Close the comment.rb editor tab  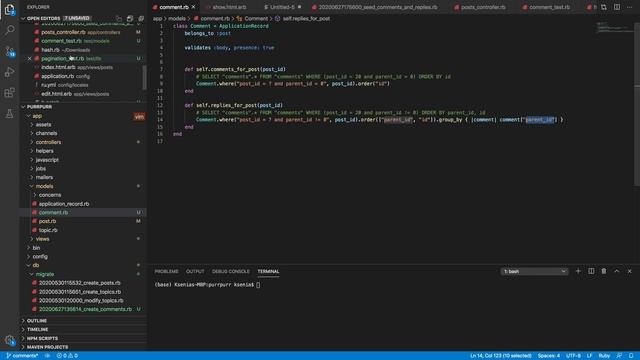tap(193, 7)
